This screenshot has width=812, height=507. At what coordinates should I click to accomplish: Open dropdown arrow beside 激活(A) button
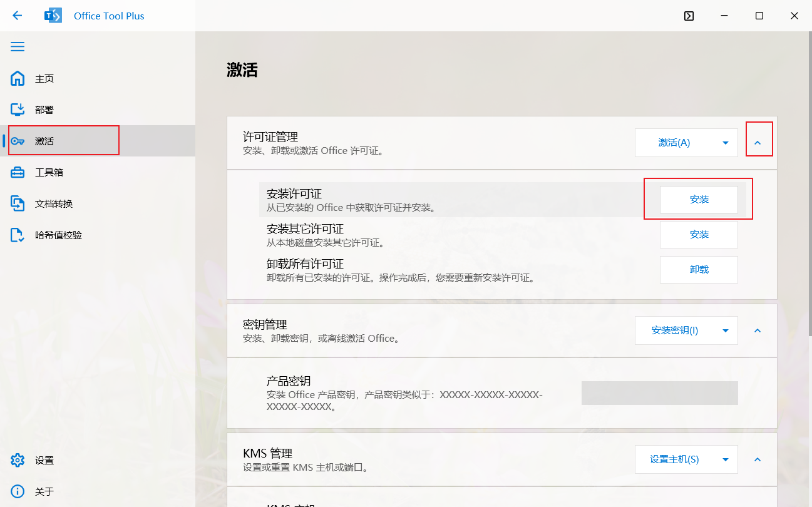726,143
